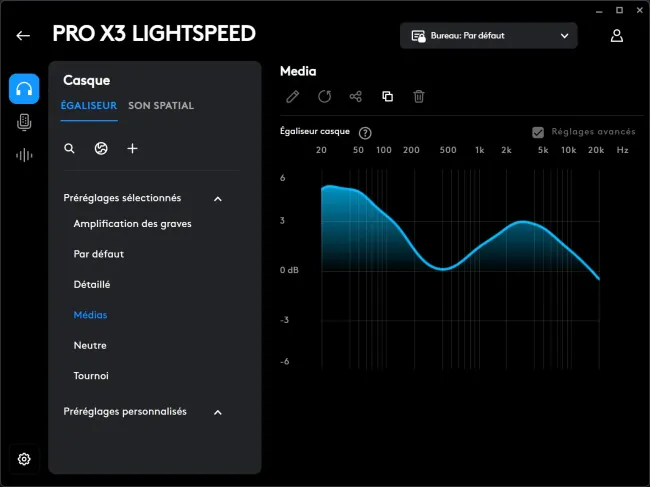Switch to the SON SPATIAL tab

pyautogui.click(x=161, y=106)
